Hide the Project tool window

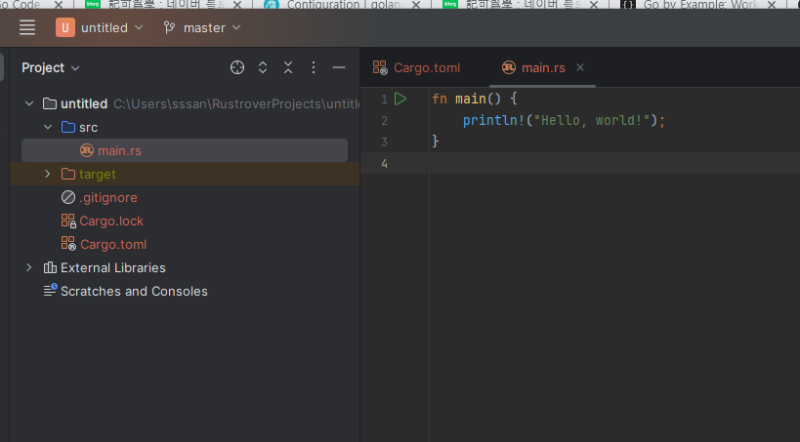[x=339, y=68]
